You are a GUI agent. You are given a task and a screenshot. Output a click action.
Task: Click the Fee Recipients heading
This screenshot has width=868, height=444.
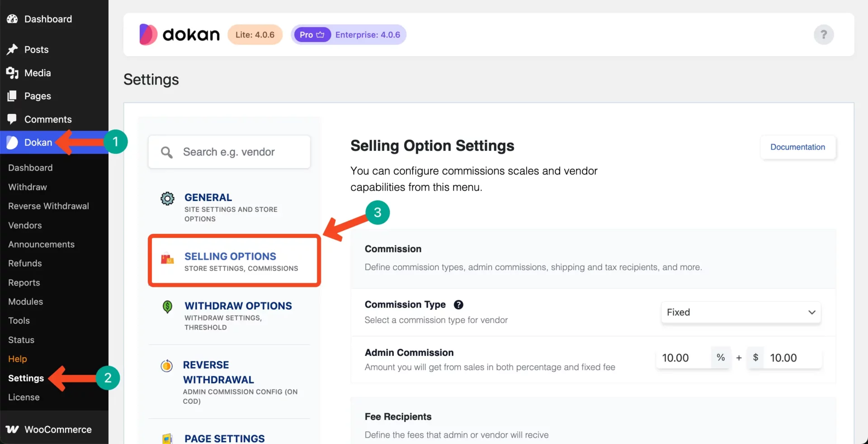pyautogui.click(x=398, y=416)
